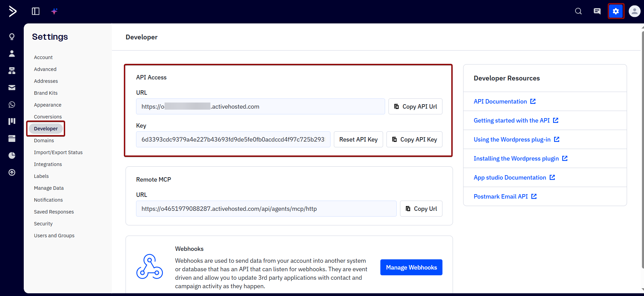Screen dimensions: 644x296
Task: Open Users and Groups settings
Action: (x=54, y=236)
